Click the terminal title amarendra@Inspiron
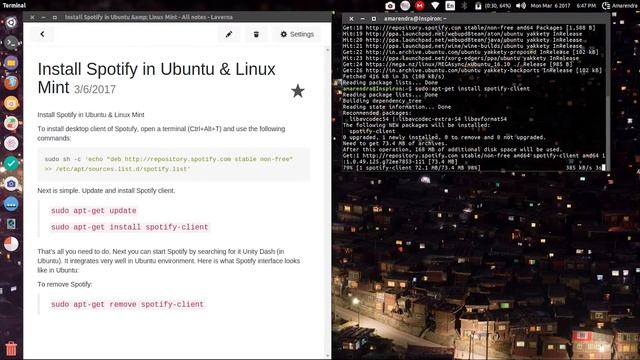640x360 pixels. pos(415,18)
